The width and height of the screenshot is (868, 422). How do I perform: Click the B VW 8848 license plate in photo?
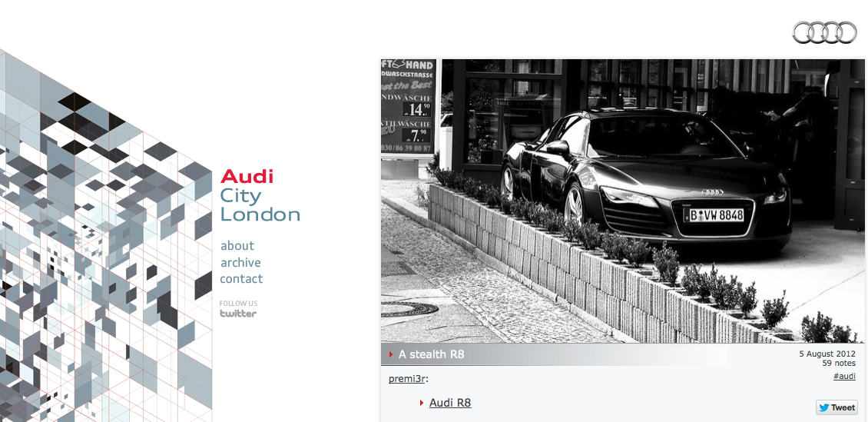pos(714,215)
